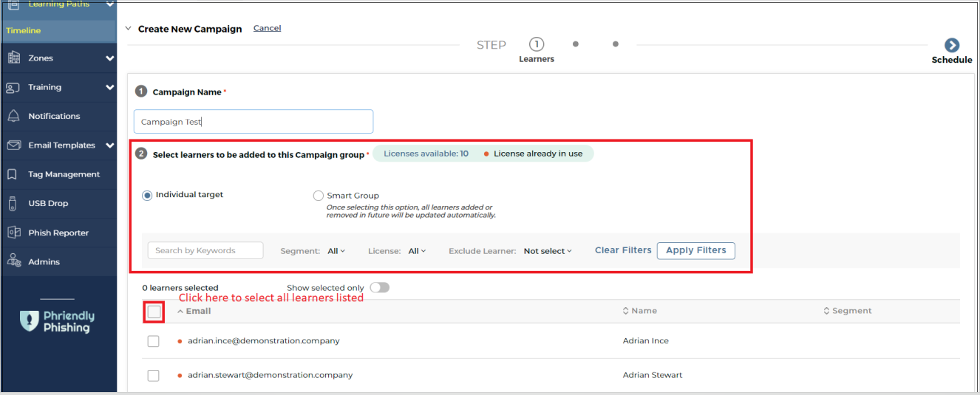
Task: Click the Learning Paths sidebar icon
Action: tap(13, 4)
